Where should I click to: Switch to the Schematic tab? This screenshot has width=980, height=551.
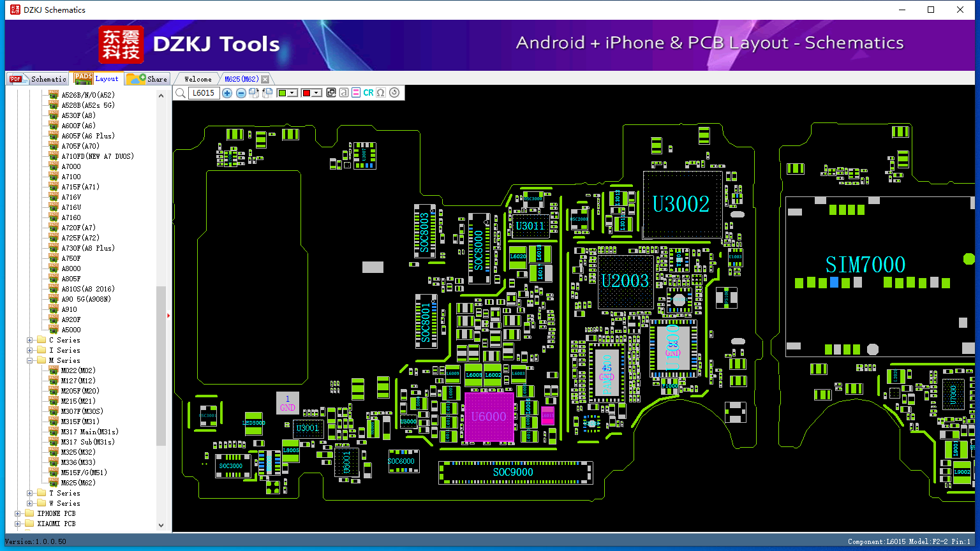[38, 79]
